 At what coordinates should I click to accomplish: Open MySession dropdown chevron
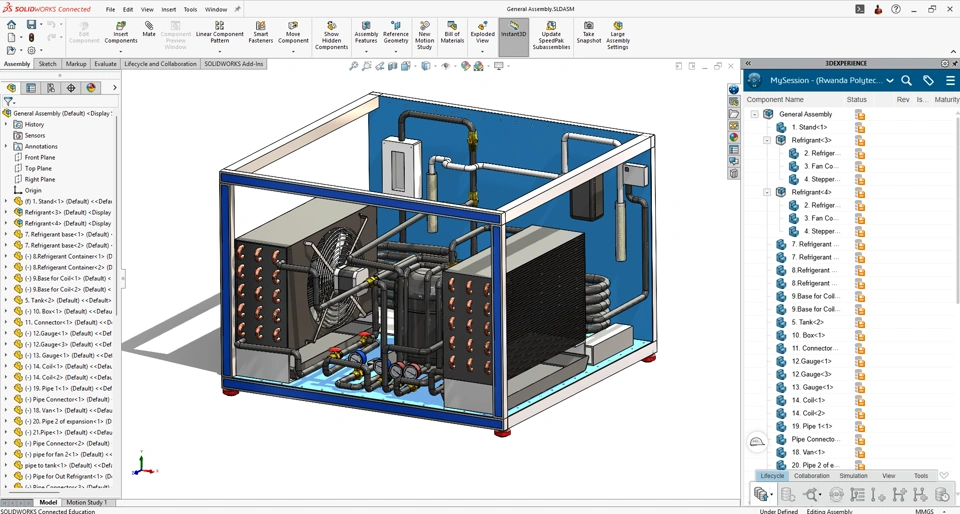click(890, 80)
